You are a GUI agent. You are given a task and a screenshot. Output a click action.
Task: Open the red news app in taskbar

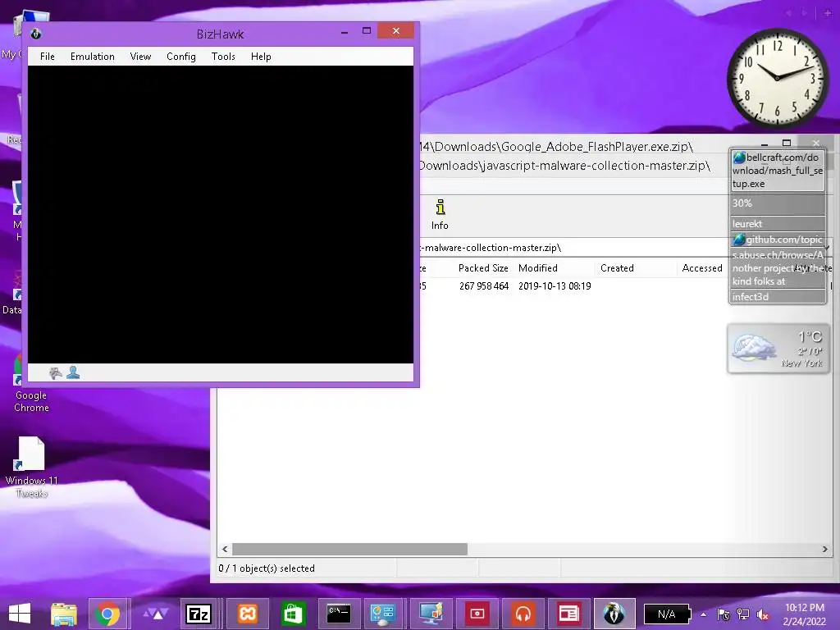point(569,614)
